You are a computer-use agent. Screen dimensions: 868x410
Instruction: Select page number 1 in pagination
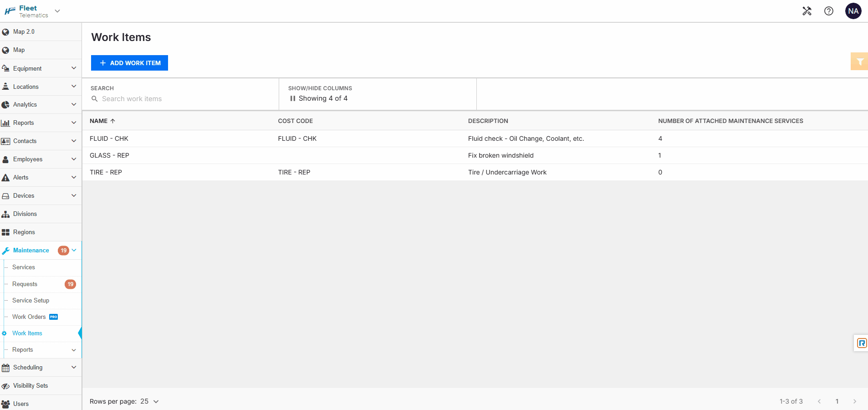(837, 401)
